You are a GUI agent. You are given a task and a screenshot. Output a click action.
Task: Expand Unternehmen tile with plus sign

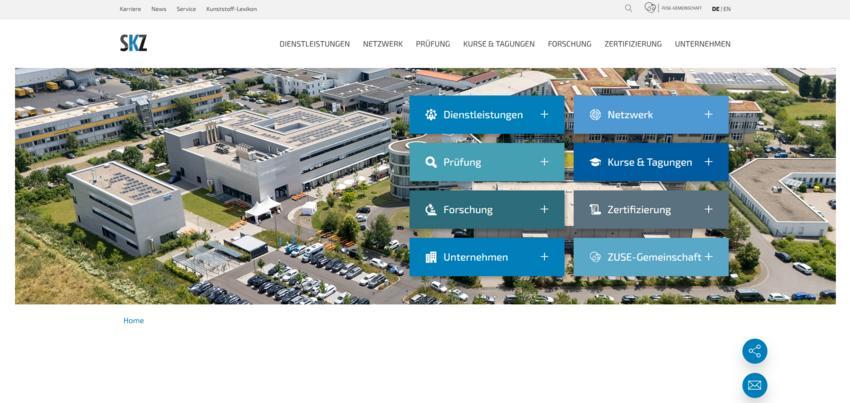pos(544,257)
